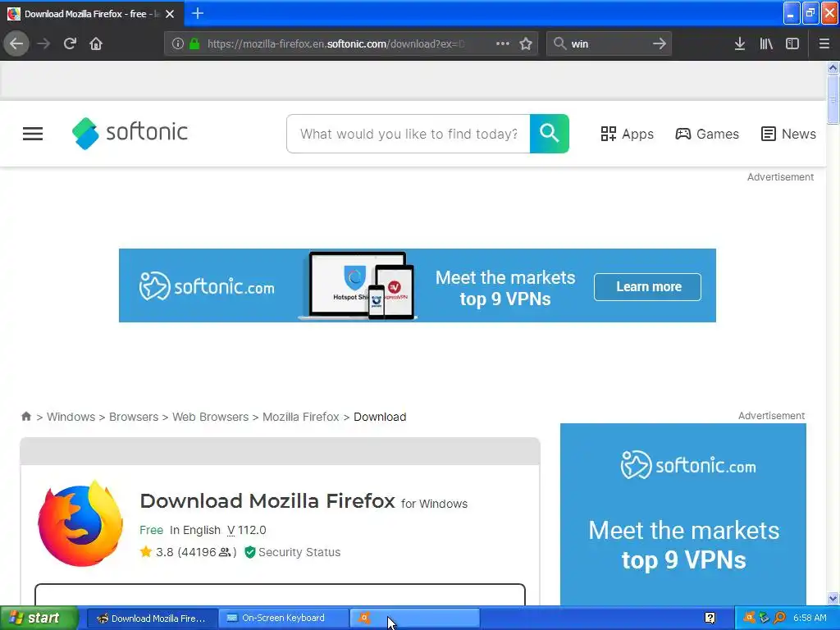
Task: Click the page scrollbar up arrow
Action: [833, 67]
